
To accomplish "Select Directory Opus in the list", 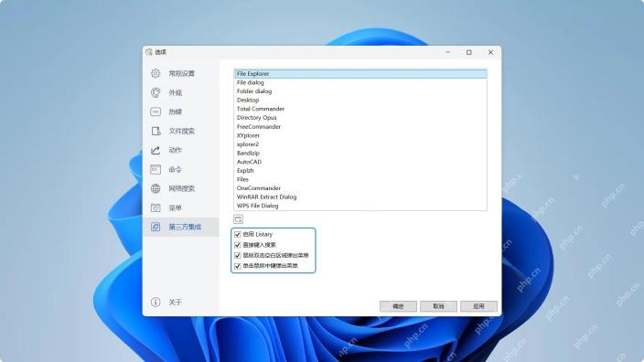I will 360,118.
